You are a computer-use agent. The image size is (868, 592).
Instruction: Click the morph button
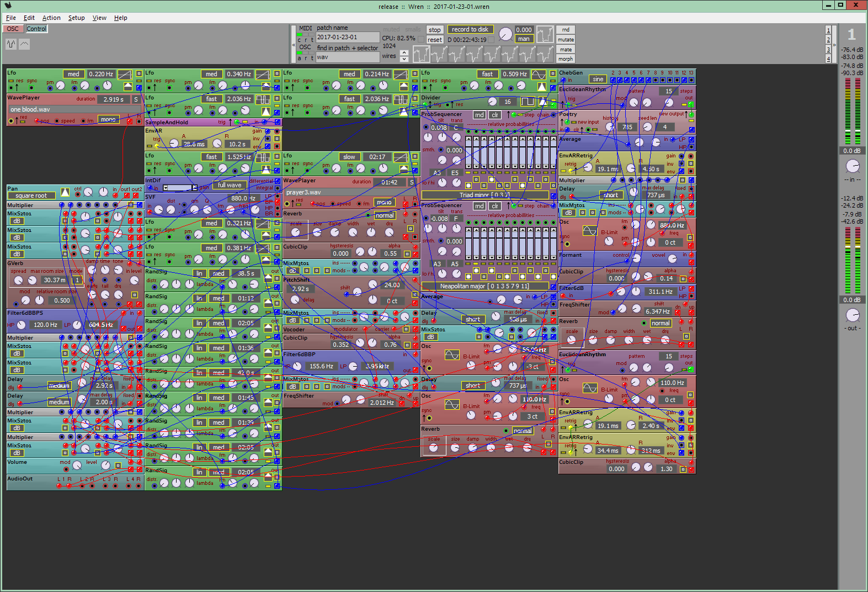click(566, 59)
